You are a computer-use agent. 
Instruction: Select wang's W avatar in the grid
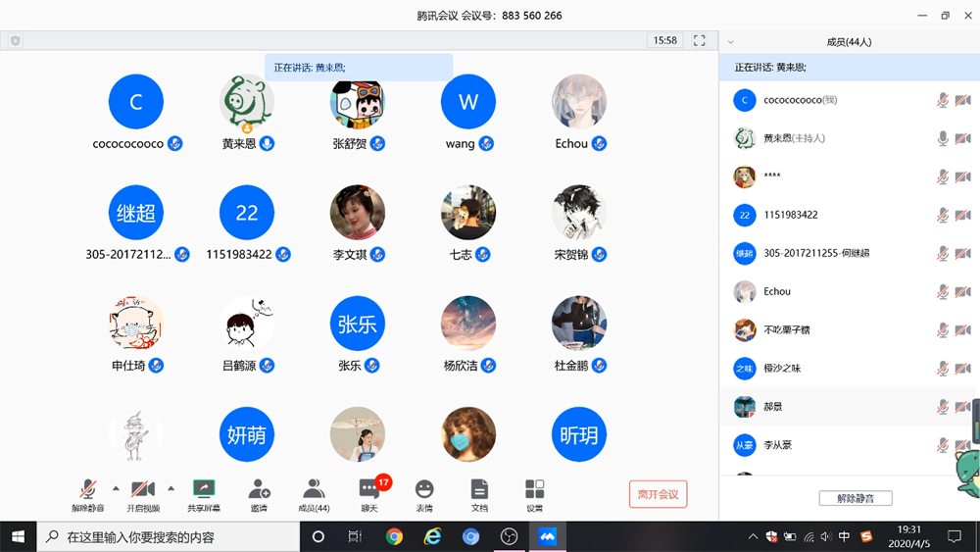(x=468, y=102)
